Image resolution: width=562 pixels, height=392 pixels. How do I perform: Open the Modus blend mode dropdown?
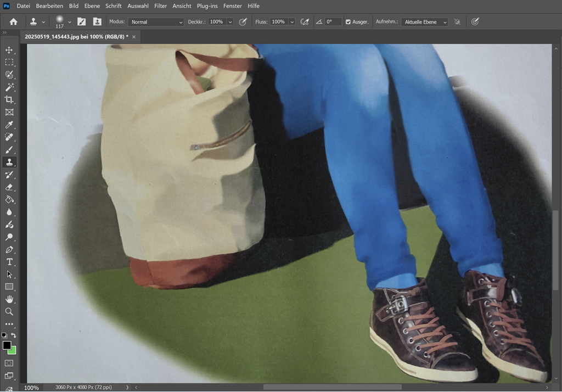point(156,22)
